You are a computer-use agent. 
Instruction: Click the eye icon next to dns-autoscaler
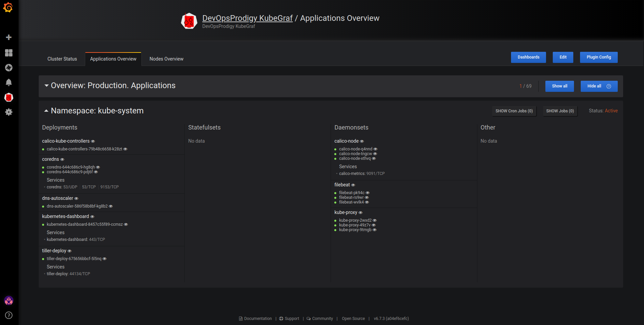tap(76, 198)
